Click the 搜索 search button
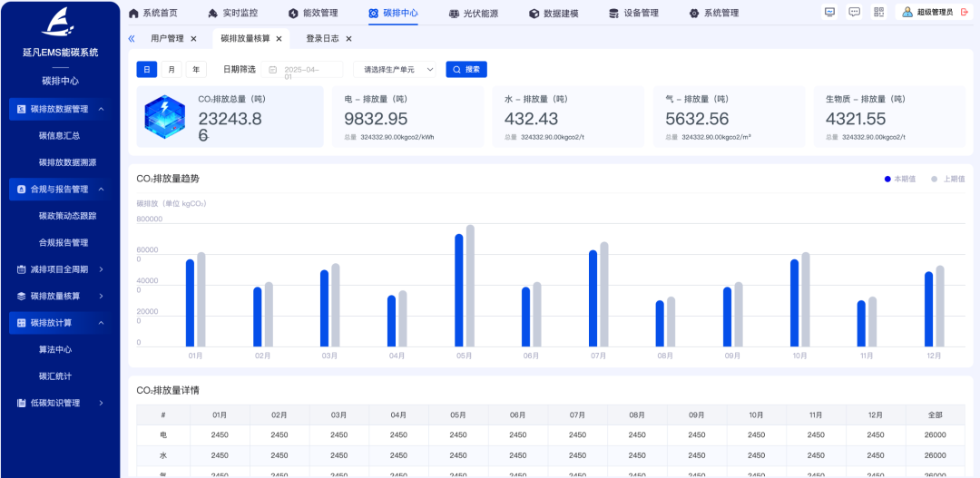 click(466, 70)
